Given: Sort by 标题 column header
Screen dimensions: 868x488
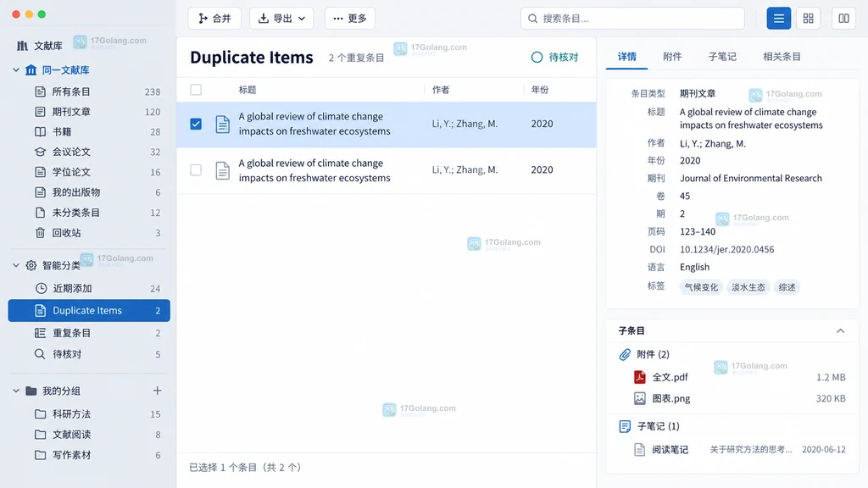Looking at the screenshot, I should (x=248, y=90).
